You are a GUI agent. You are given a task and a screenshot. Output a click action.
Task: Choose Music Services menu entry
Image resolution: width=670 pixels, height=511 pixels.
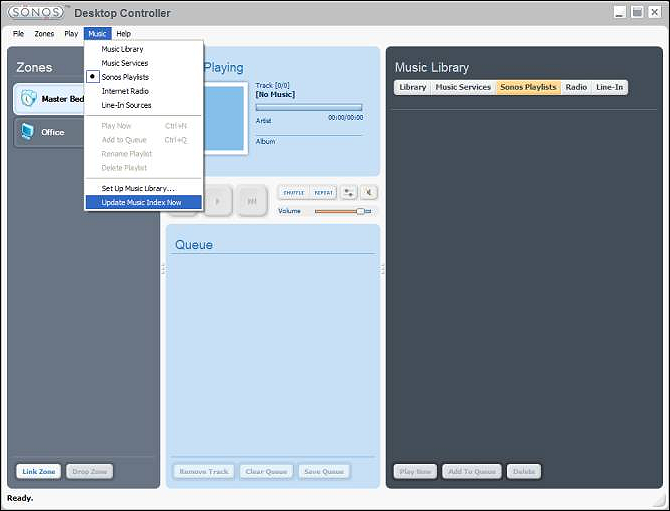(x=144, y=63)
